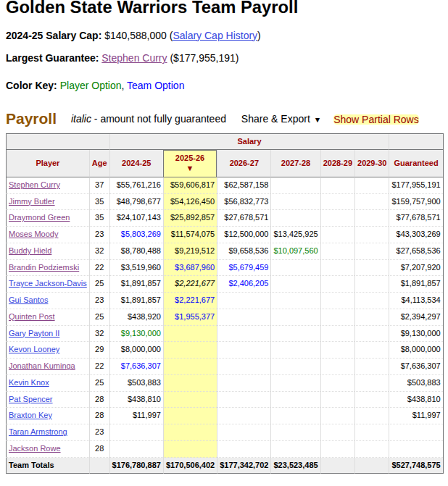Click guaranteed team total $527,748,575
Viewport: 448px width, 486px height.
415,465
